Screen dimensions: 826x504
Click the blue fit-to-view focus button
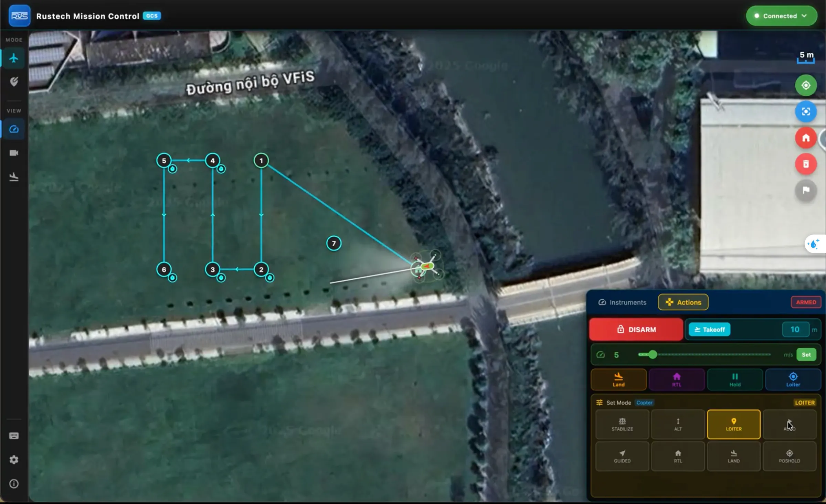[x=806, y=111]
